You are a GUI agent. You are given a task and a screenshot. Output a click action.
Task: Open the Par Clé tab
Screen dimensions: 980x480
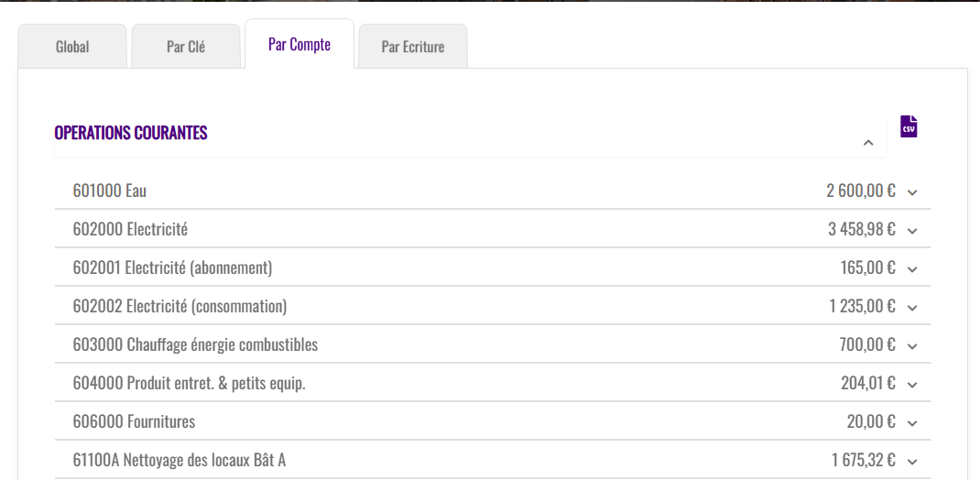point(186,47)
